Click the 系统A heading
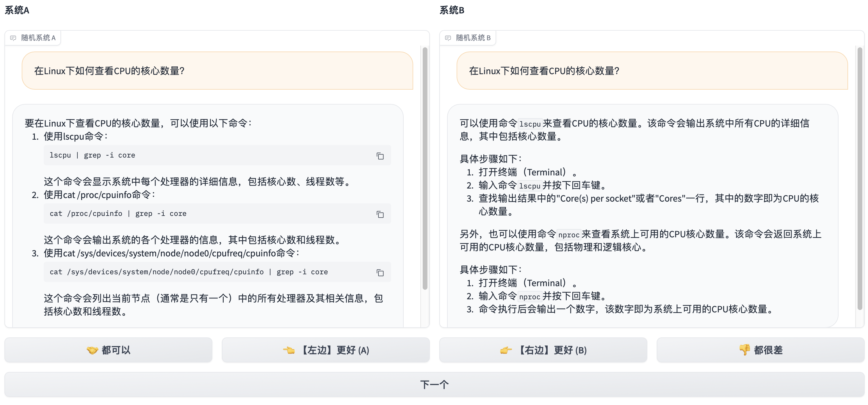868x405 pixels. click(17, 10)
